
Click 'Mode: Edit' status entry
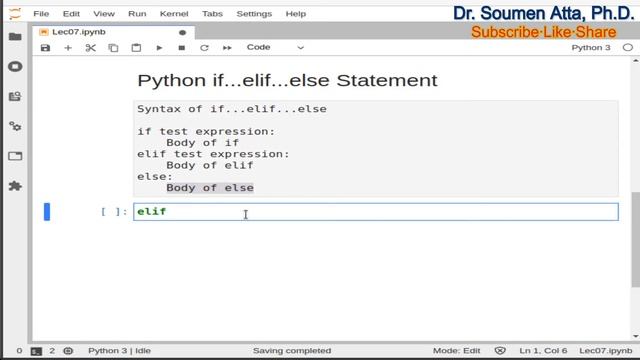pyautogui.click(x=456, y=351)
